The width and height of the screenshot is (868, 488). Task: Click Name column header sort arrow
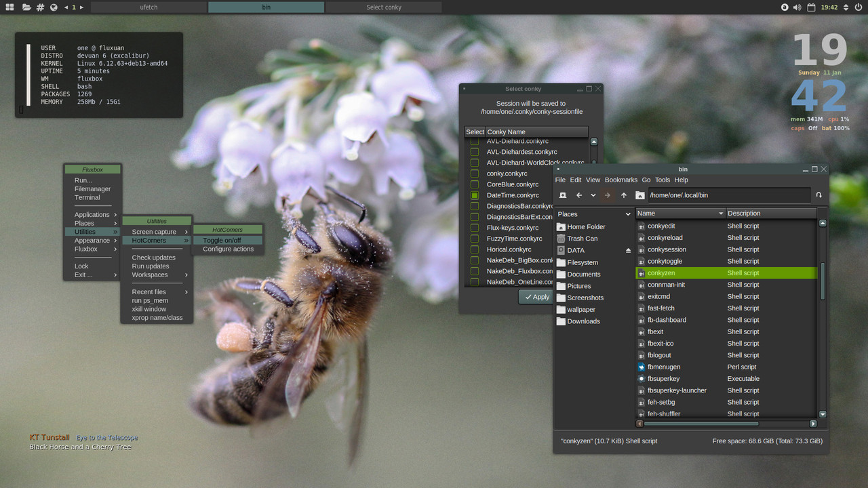pos(720,213)
